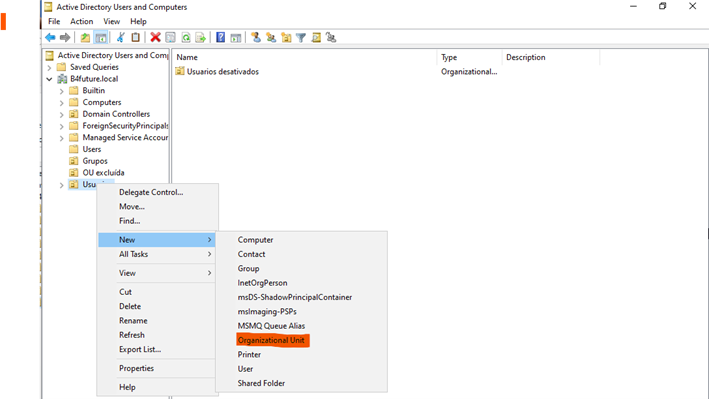Image resolution: width=709 pixels, height=399 pixels.
Task: Select Find... in the context menu
Action: (157, 221)
